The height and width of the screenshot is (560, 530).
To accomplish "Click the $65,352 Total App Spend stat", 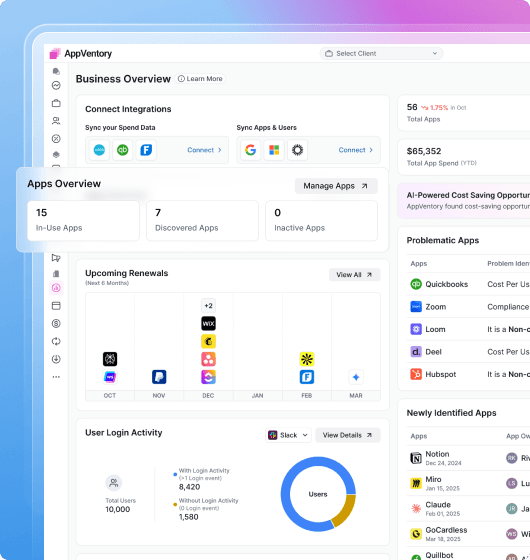I will [x=464, y=157].
